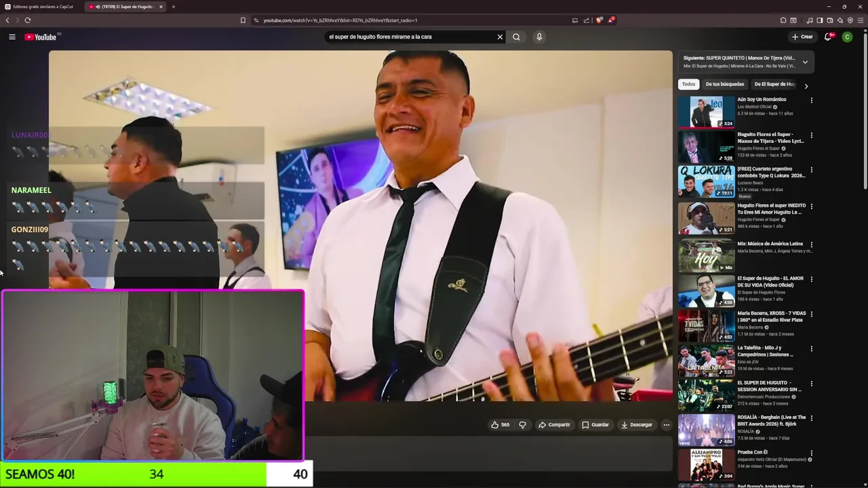Clear the search box with the X
Image resolution: width=868 pixels, height=488 pixels.
(x=500, y=37)
